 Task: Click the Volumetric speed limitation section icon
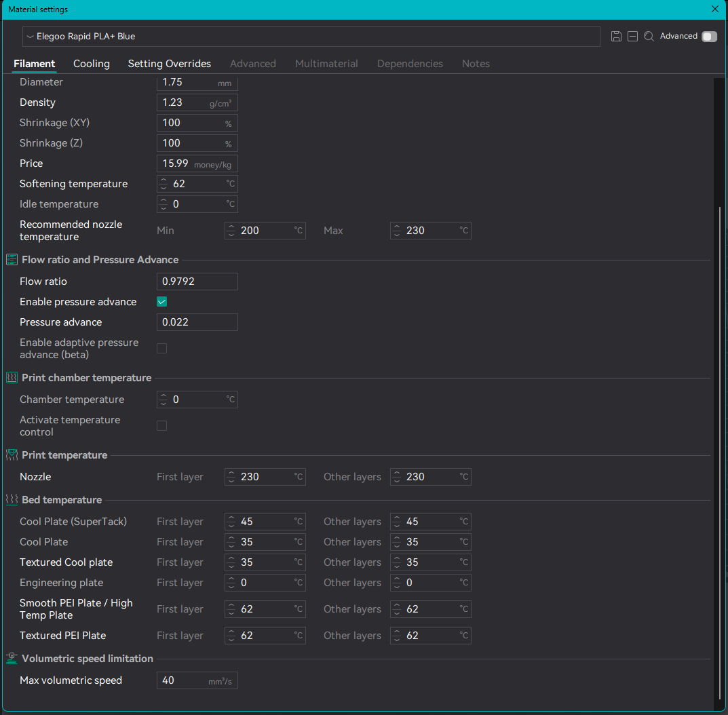(x=12, y=659)
